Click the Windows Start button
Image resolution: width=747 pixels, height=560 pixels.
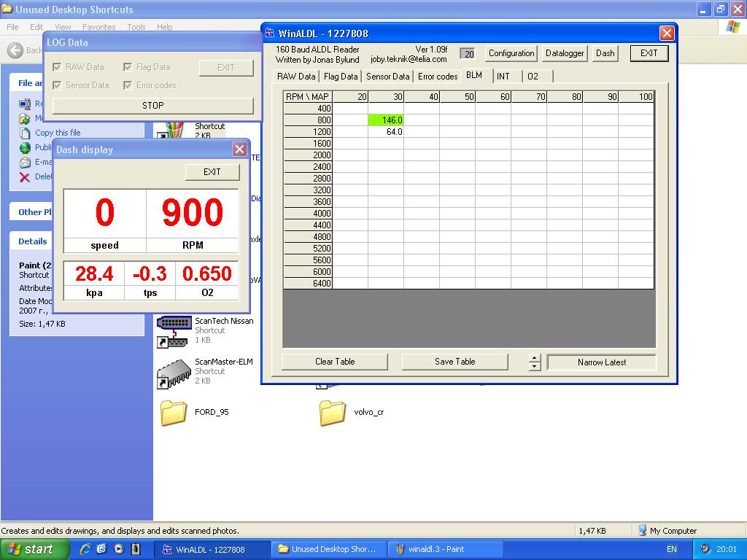coord(34,549)
